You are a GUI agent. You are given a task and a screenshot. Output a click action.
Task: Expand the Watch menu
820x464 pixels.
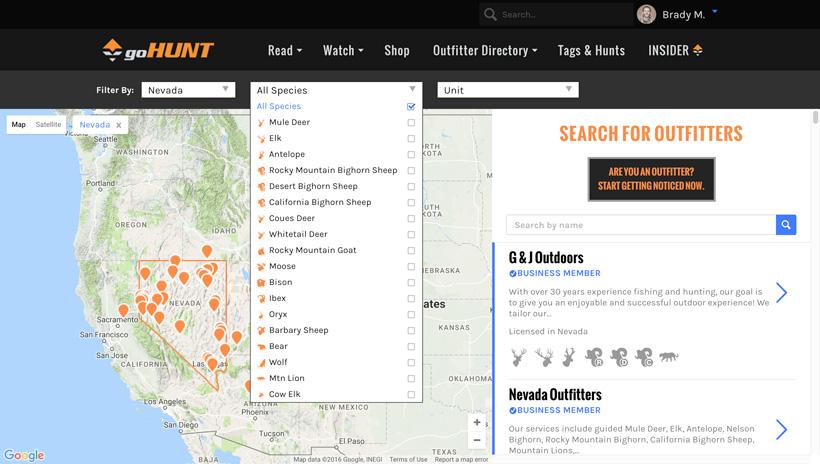coord(343,50)
